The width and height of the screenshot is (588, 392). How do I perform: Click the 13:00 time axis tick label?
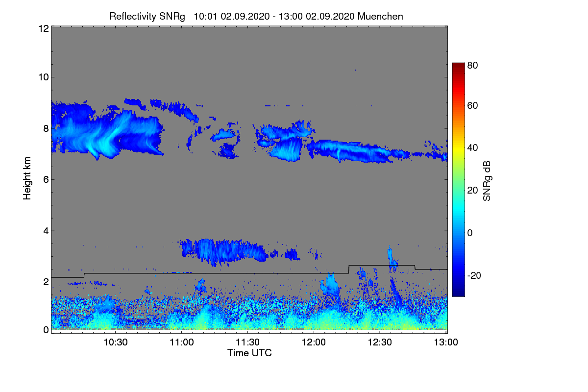446,342
